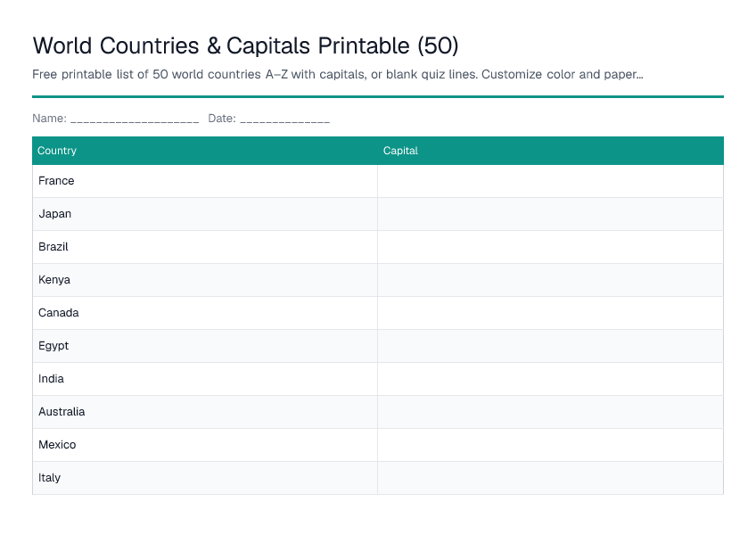Click the blank capital cell for Kenya
Viewport: 756px width, 535px height.
(x=551, y=280)
